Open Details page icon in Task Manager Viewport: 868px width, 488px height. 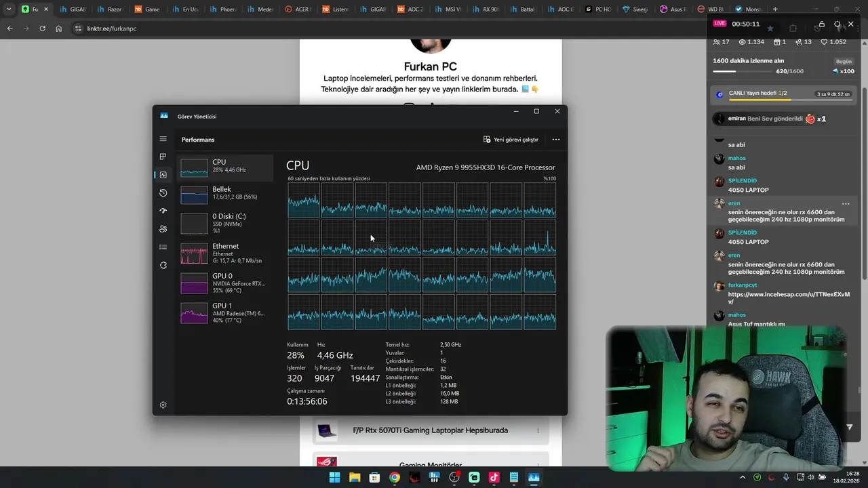163,247
